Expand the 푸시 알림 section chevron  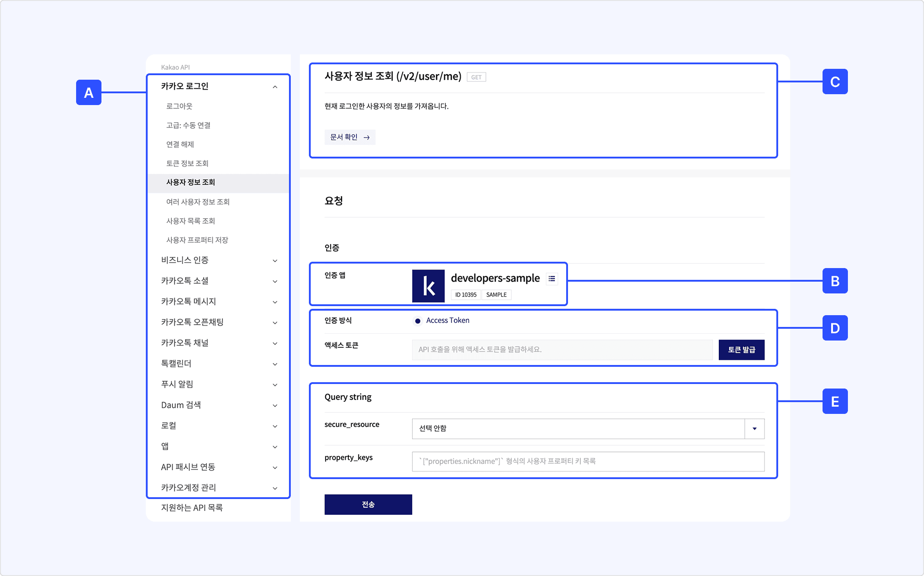point(275,385)
